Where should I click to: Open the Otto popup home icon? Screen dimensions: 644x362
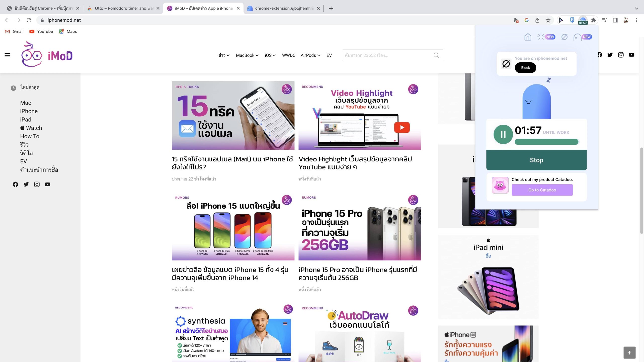point(528,37)
